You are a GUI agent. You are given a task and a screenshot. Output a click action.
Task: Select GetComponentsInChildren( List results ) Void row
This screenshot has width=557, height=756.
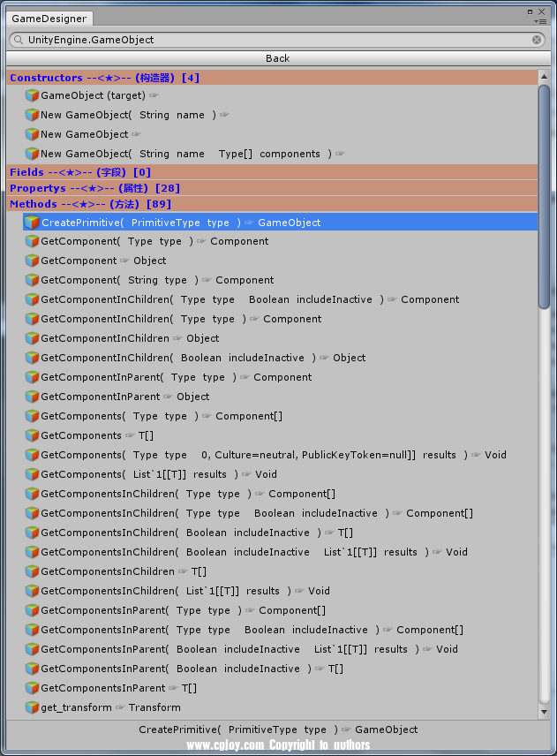pos(281,591)
